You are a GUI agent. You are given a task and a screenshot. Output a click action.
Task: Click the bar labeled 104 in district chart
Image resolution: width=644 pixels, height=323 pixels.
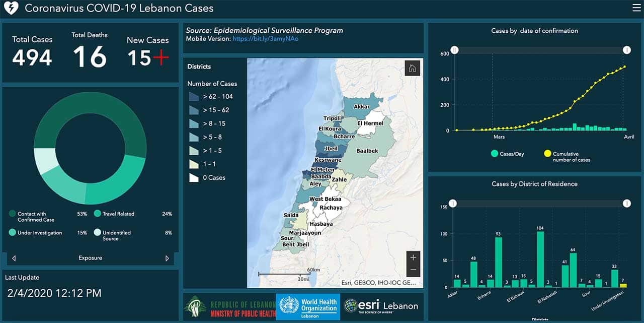point(540,260)
